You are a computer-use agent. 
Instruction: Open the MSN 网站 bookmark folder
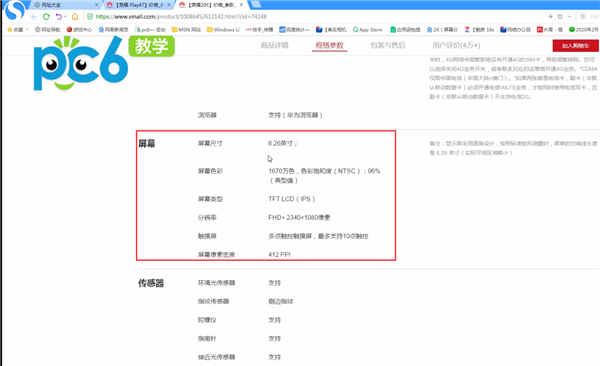[186, 29]
